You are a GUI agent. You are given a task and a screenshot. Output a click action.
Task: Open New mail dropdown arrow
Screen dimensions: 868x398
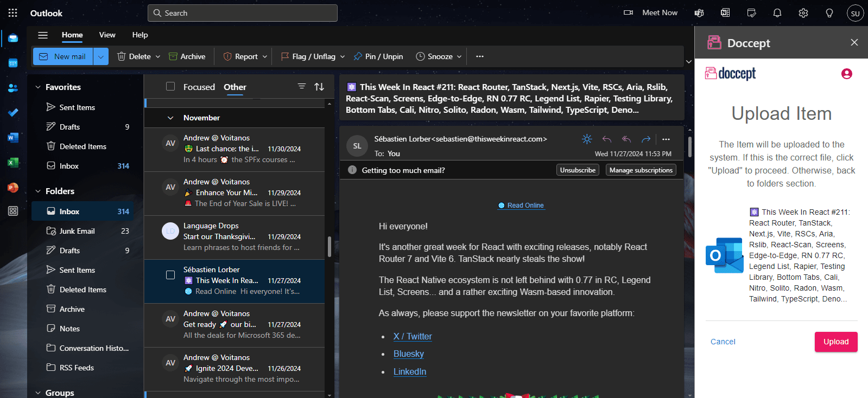point(101,56)
